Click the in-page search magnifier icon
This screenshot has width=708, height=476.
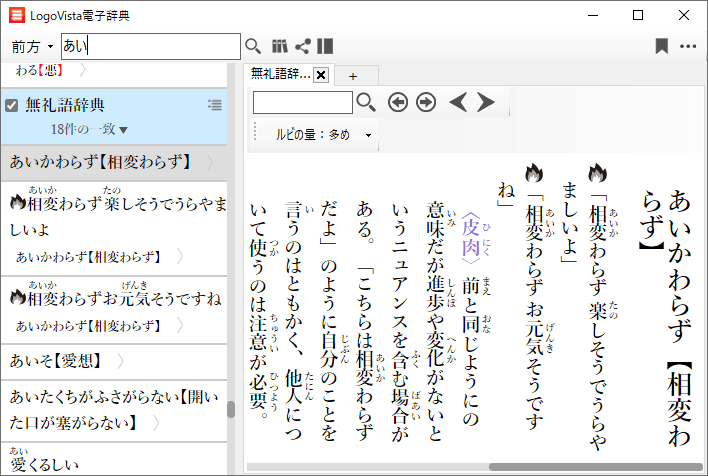[x=366, y=102]
